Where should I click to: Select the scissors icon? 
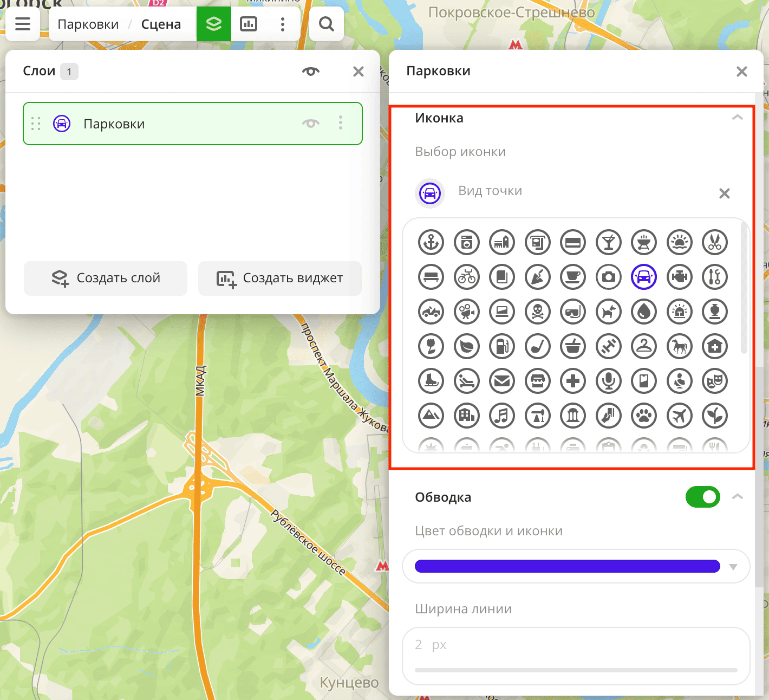coord(715,242)
